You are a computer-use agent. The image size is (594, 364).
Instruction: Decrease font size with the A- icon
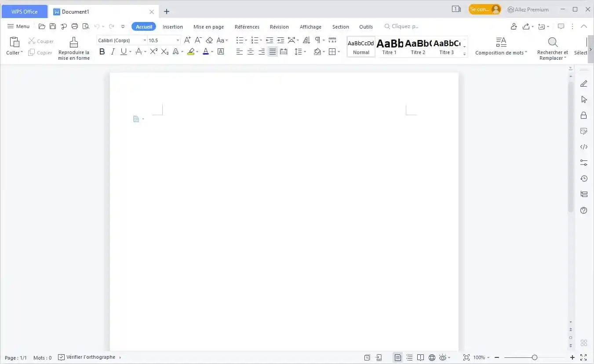(198, 40)
